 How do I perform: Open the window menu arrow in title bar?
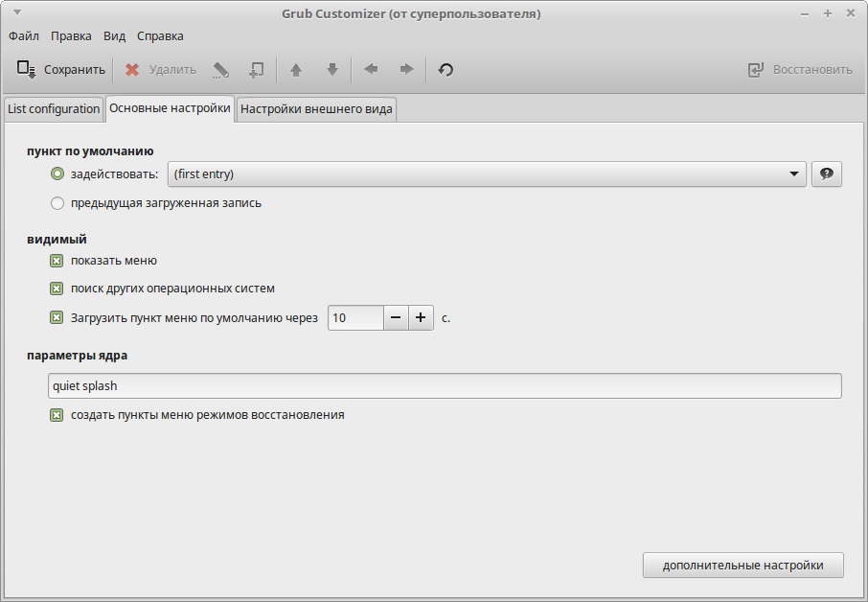click(17, 12)
